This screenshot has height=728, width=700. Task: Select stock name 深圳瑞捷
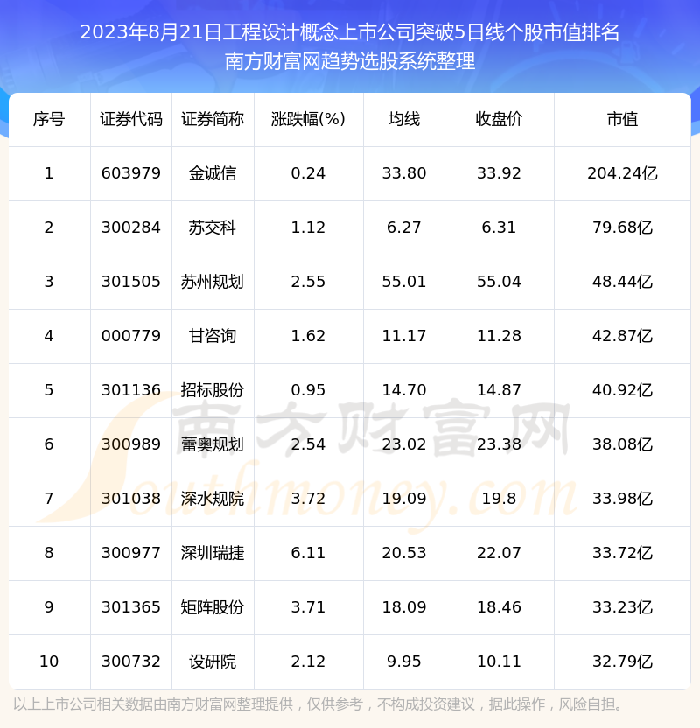(x=213, y=553)
